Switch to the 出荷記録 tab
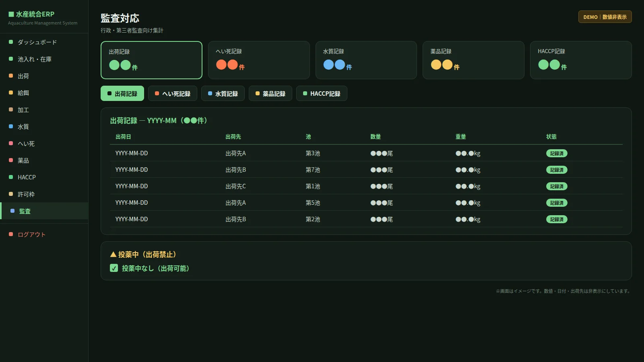Screen dimensions: 644x362 pyautogui.click(x=122, y=93)
